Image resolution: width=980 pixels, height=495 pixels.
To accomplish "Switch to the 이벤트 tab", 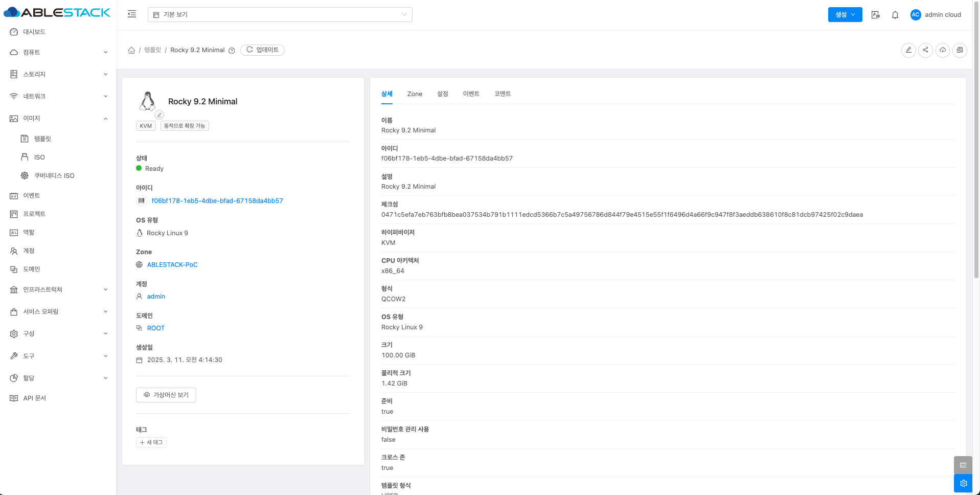I will (471, 94).
